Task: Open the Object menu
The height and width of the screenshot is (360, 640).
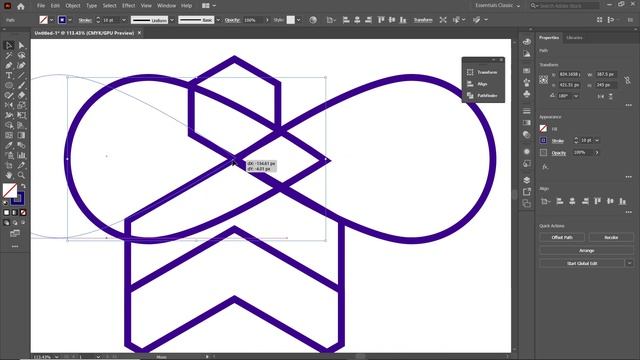Action: pyautogui.click(x=73, y=6)
